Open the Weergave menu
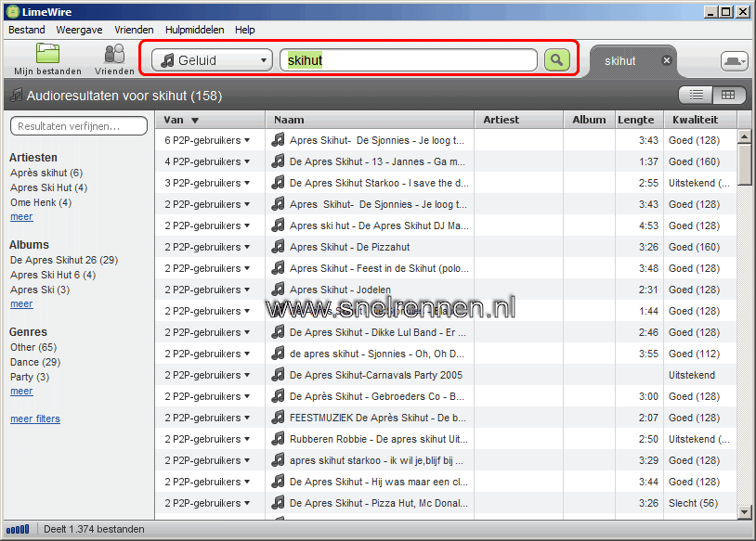Screen dimensions: 756x541 tap(79, 30)
